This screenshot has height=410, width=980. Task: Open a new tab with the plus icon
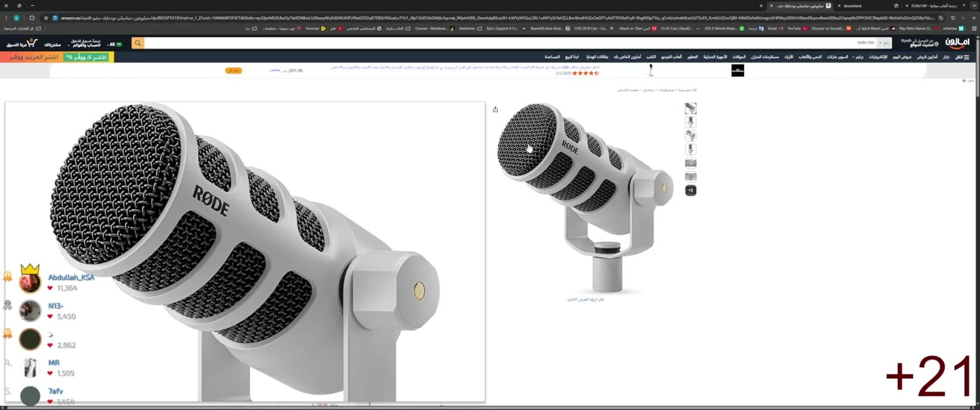[761, 6]
